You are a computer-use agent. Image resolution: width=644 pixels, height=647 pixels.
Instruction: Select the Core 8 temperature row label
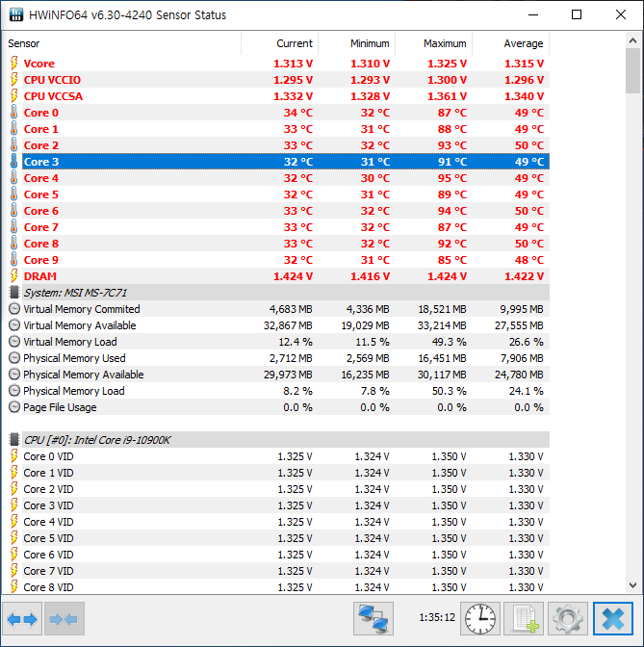[41, 244]
